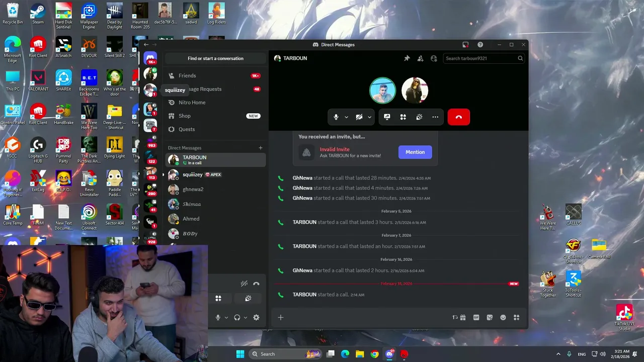Image resolution: width=644 pixels, height=362 pixels.
Task: Open the TikTok LIVE Studio desktop icon
Action: 624,318
